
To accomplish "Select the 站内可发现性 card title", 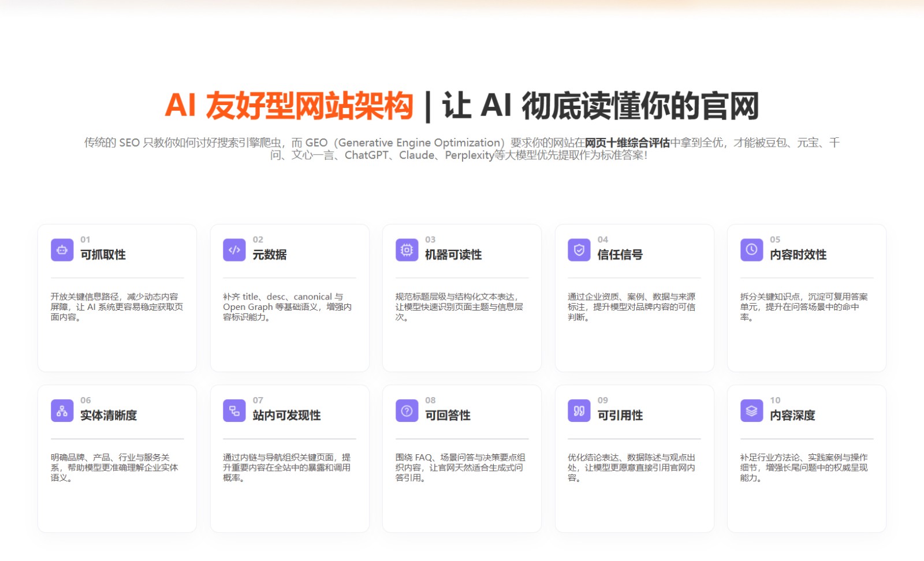I will point(286,416).
